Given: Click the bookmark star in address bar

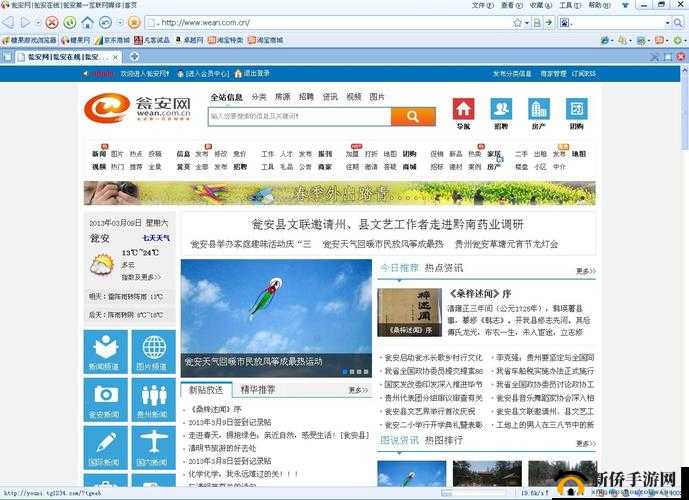Looking at the screenshot, I should 517,22.
